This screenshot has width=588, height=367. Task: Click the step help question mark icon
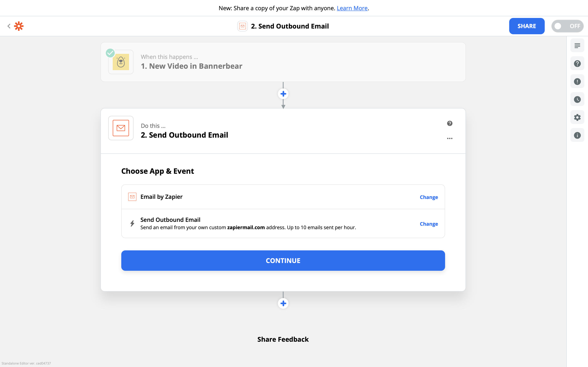point(450,123)
